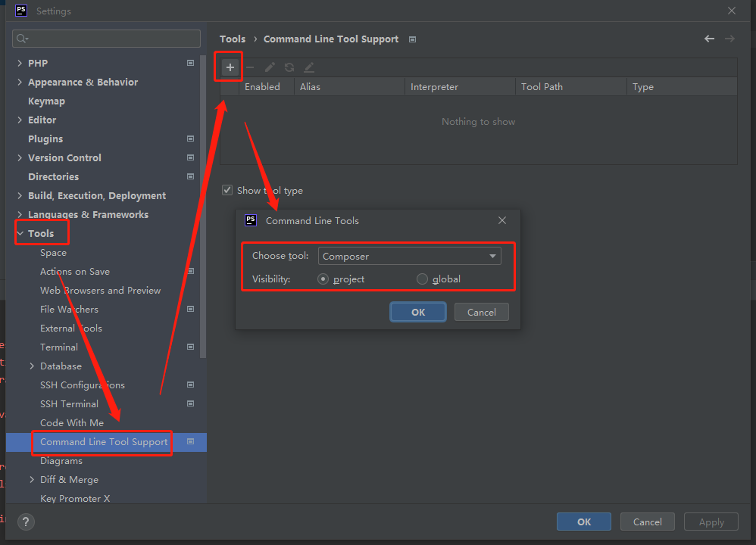
Task: Click the project icon on the PHP row
Action: pos(190,63)
